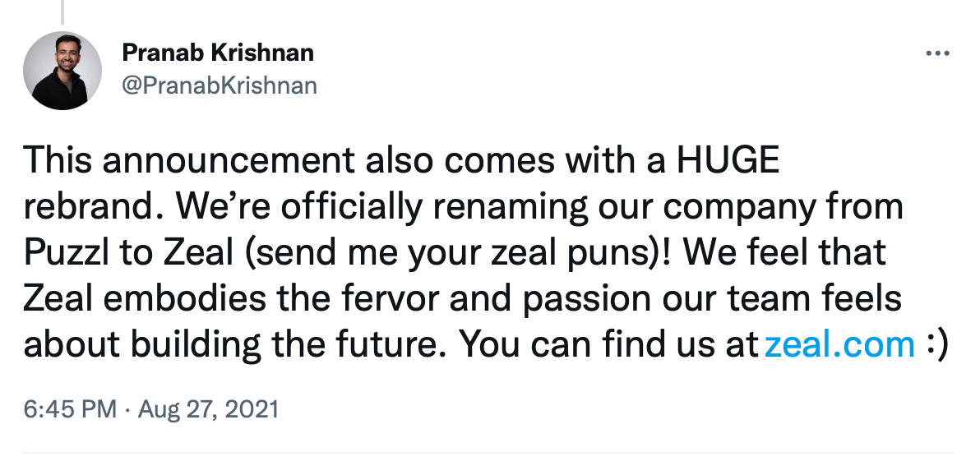Click the @PranabKrishnan handle

click(x=219, y=85)
